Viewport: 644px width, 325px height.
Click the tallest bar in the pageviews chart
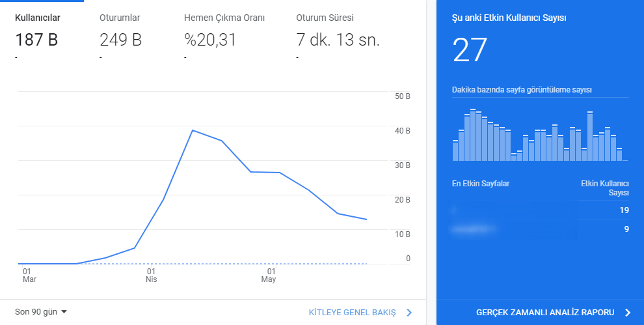pos(473,135)
